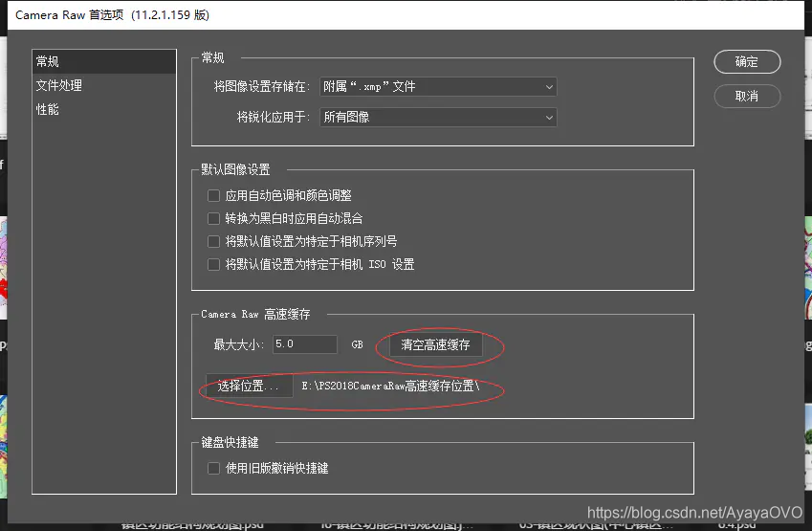Screen dimensions: 812x531
Task: Enable 使用旧版撤销快捷键 checkbox
Action: (x=213, y=468)
